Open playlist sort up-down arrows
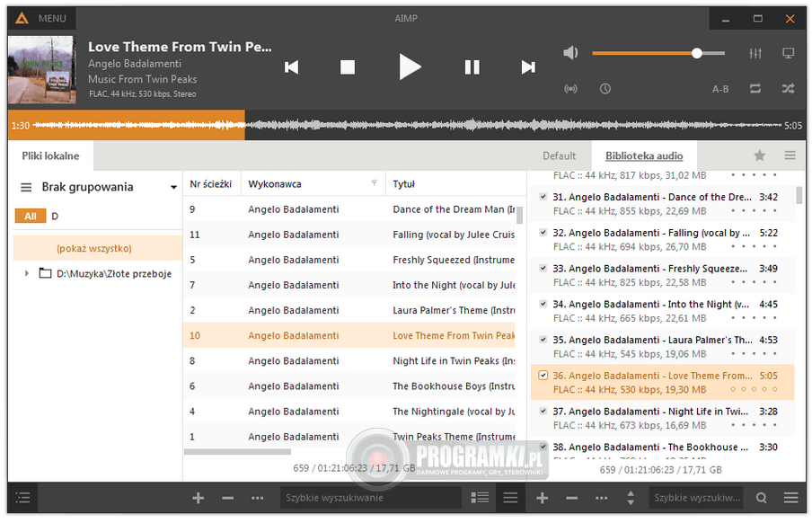The image size is (812, 523). tap(631, 498)
